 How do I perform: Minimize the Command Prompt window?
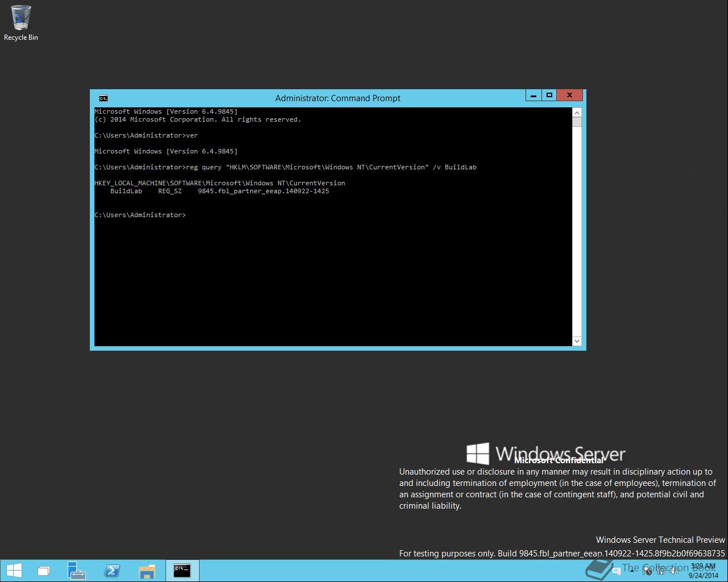coord(533,95)
